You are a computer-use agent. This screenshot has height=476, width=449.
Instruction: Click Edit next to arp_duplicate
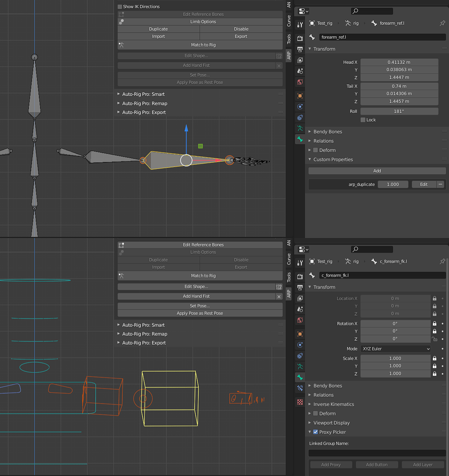click(424, 184)
